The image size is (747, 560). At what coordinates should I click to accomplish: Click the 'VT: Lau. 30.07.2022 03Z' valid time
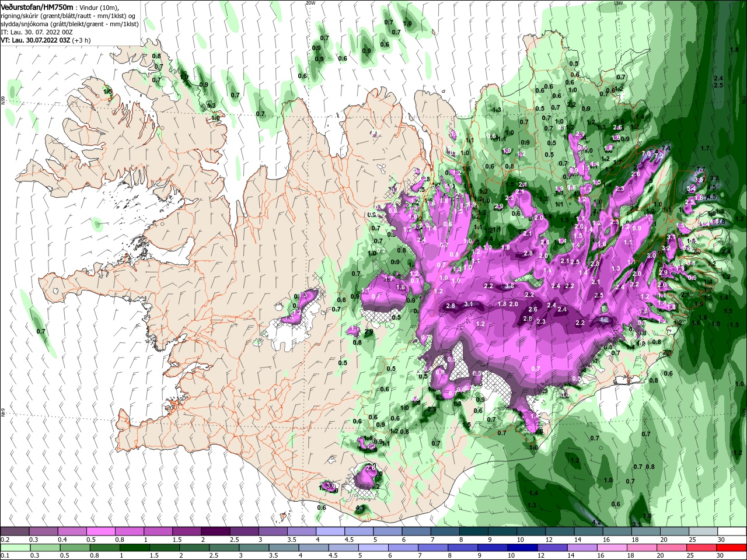pos(36,40)
